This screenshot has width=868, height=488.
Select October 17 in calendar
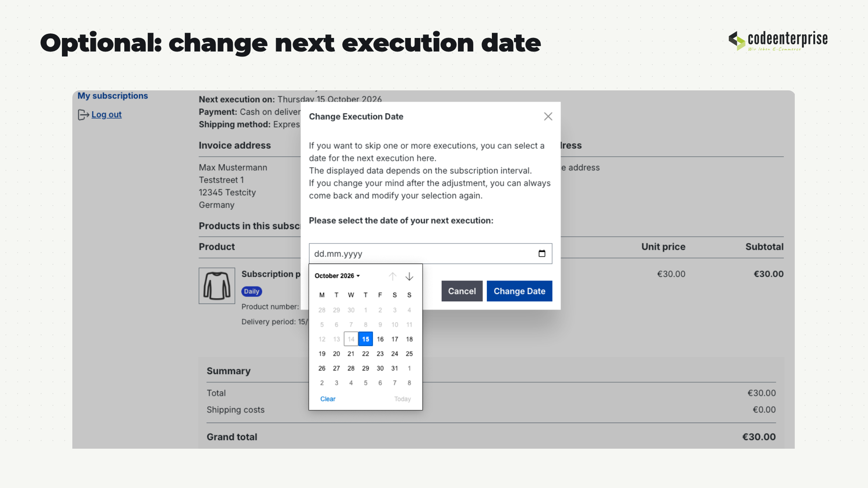click(x=395, y=339)
